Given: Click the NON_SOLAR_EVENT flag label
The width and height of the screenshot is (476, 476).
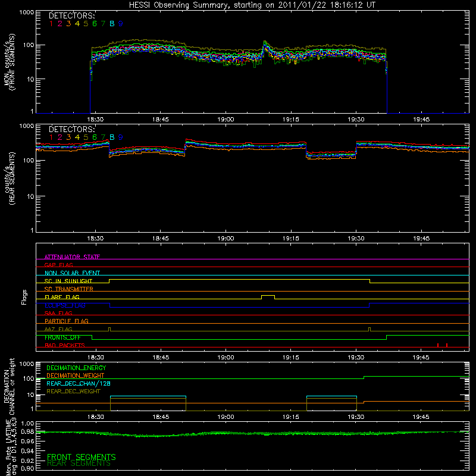Looking at the screenshot, I should click(72, 273).
